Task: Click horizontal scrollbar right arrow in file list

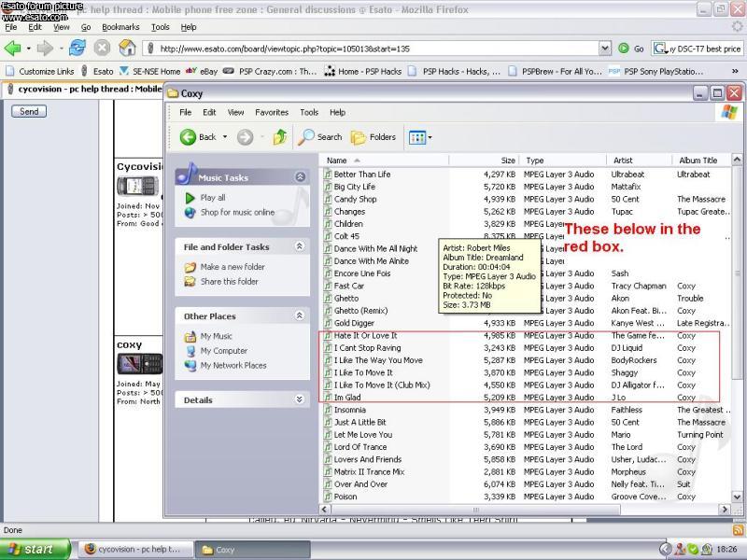Action: (x=725, y=509)
